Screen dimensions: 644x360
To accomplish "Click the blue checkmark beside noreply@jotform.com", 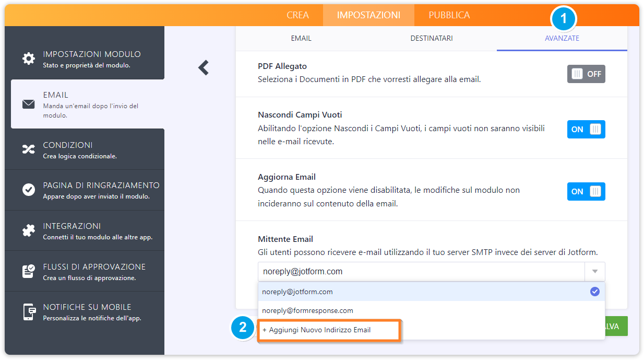I will click(594, 292).
